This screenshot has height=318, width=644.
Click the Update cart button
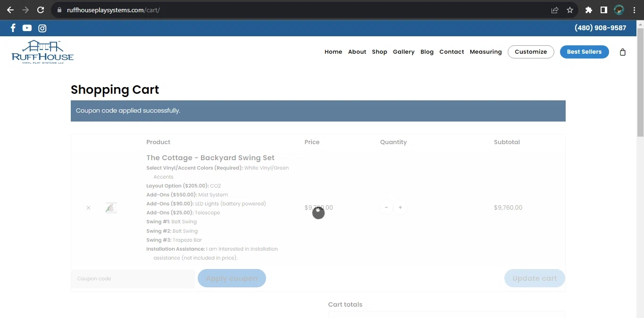[535, 278]
